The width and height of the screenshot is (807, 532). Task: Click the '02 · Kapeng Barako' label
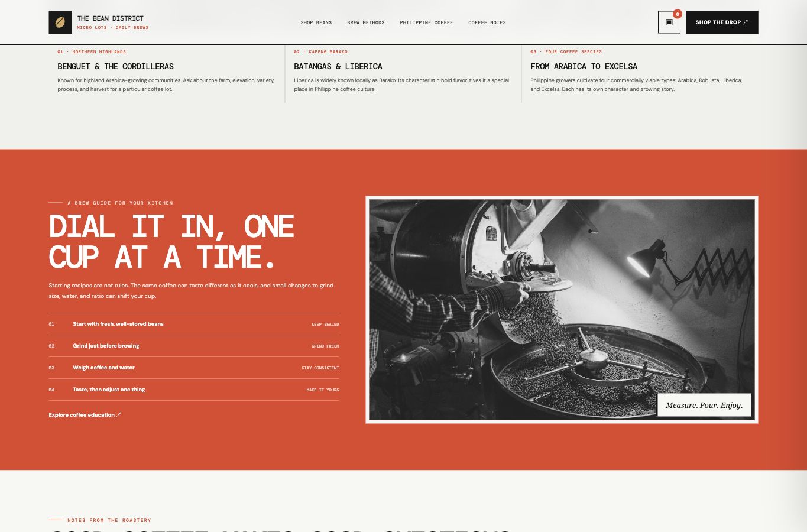(321, 51)
